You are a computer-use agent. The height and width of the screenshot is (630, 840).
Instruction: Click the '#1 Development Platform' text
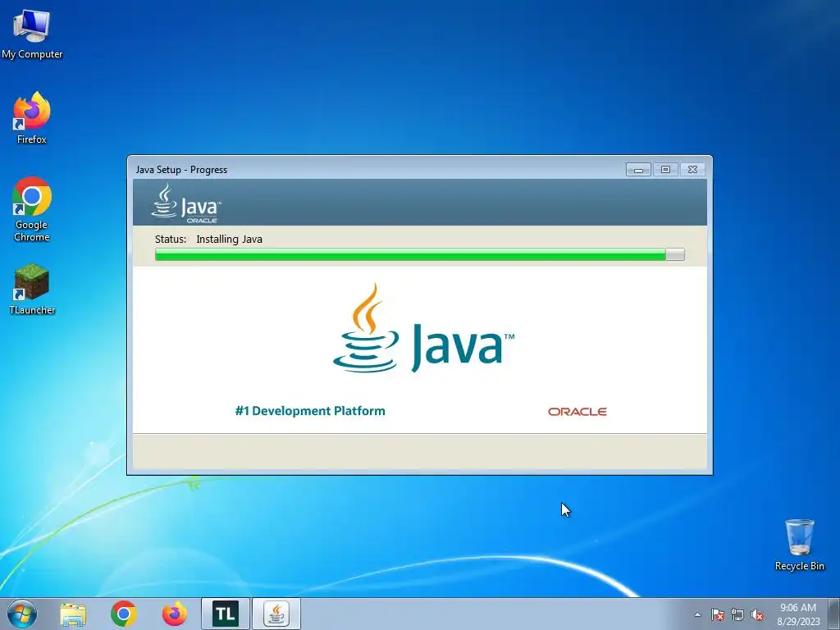(x=310, y=411)
